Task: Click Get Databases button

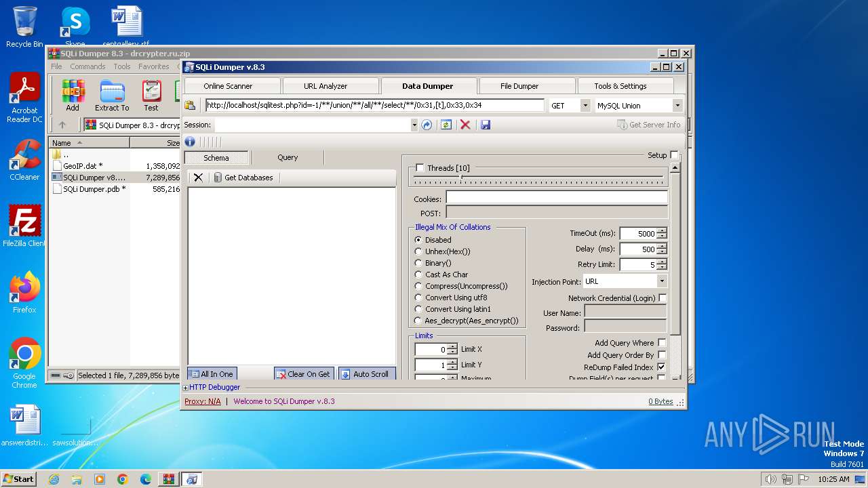Action: (243, 178)
